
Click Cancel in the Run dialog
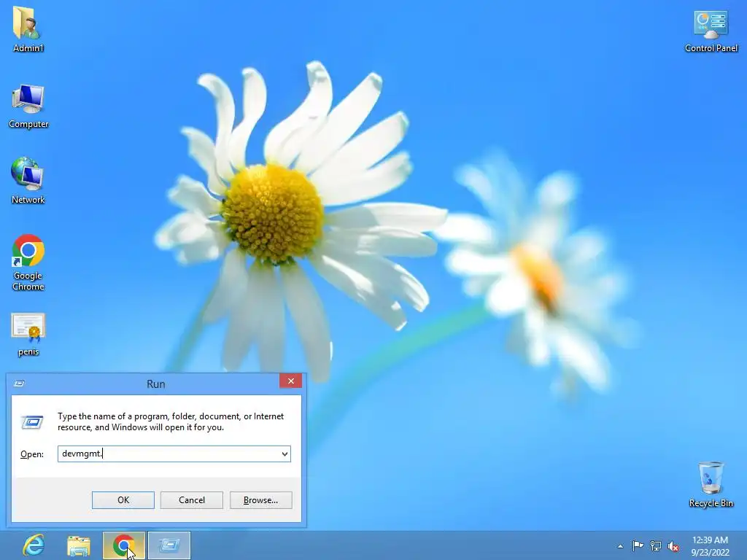[x=192, y=500]
